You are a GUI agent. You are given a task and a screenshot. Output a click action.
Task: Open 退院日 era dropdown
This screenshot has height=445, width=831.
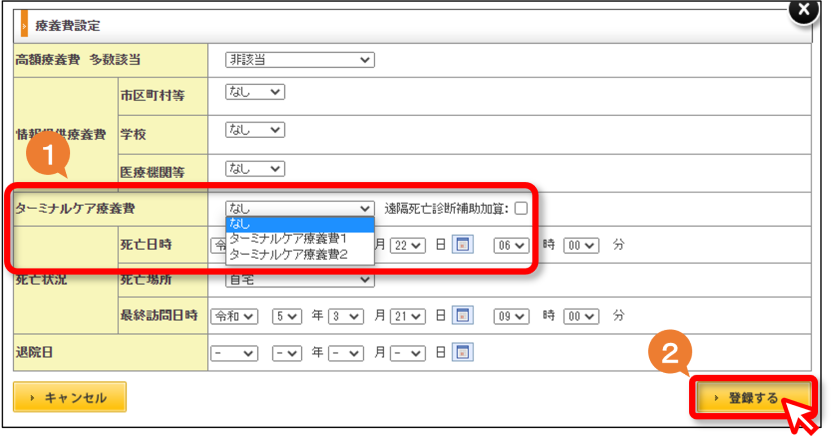pos(234,353)
